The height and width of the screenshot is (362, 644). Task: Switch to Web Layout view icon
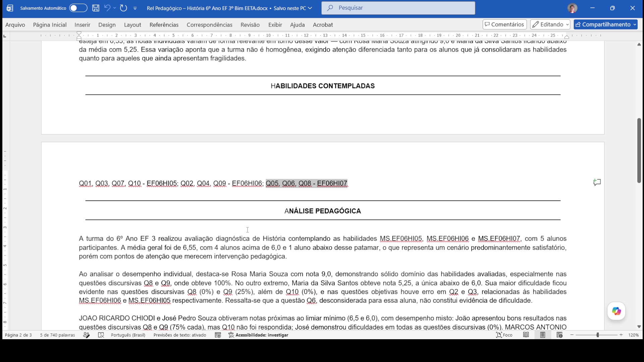[559, 335]
